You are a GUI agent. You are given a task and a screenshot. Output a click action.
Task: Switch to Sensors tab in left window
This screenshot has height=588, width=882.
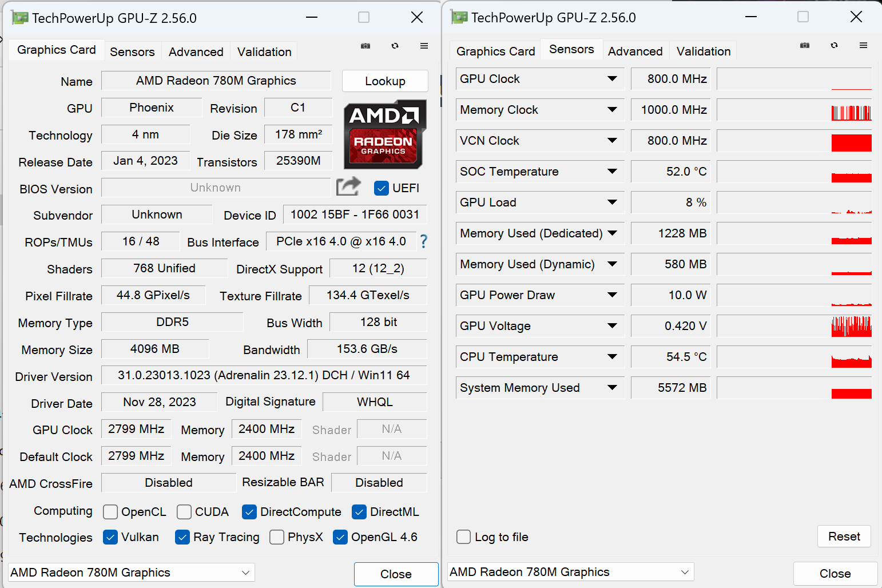click(x=132, y=52)
